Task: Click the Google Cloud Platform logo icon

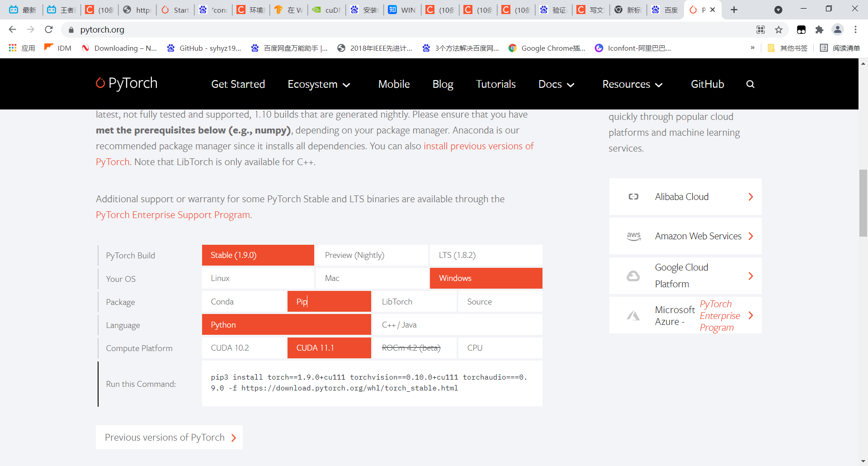Action: 633,276
